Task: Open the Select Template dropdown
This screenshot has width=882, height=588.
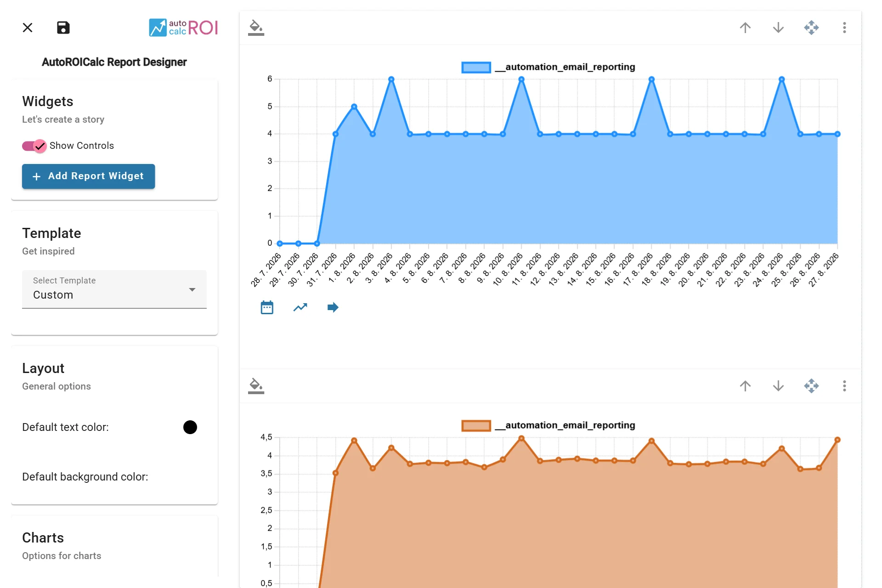Action: click(114, 289)
